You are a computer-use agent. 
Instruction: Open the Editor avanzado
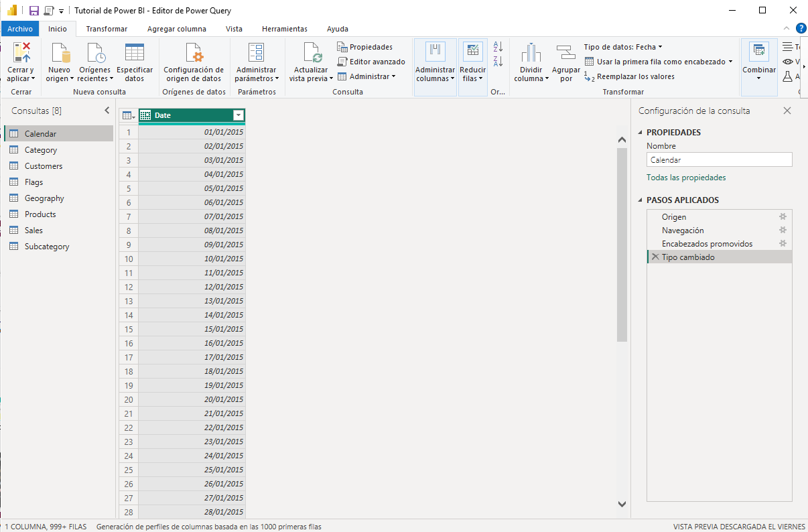371,62
